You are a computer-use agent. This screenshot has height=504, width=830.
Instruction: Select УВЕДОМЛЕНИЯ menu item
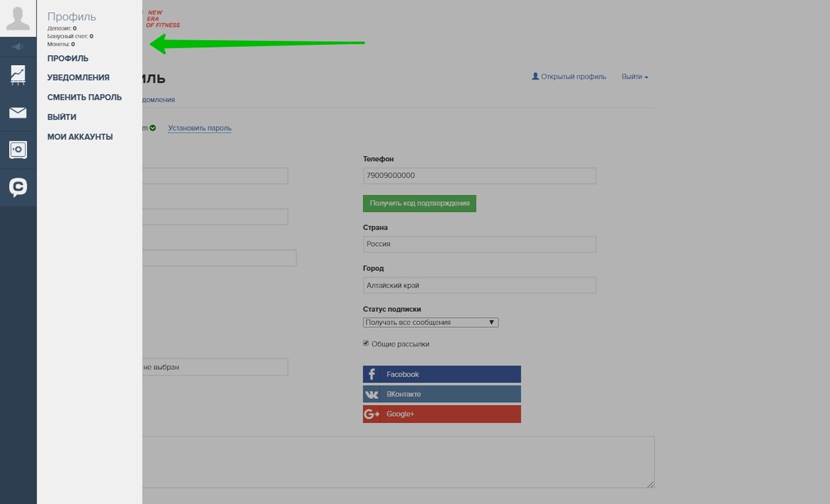78,78
